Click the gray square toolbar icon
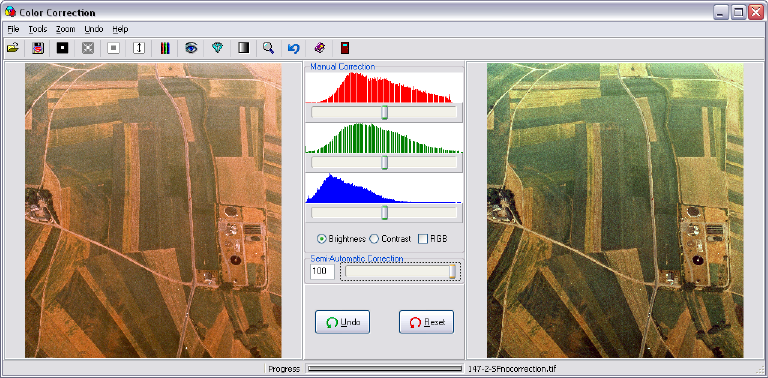The width and height of the screenshot is (768, 378). coord(88,48)
